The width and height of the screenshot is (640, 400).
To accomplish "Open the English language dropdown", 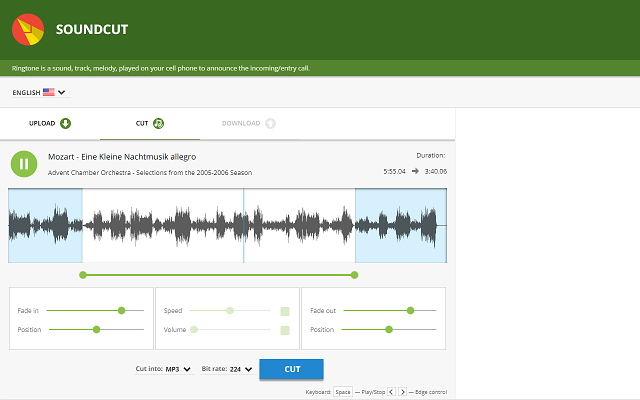I will (38, 93).
